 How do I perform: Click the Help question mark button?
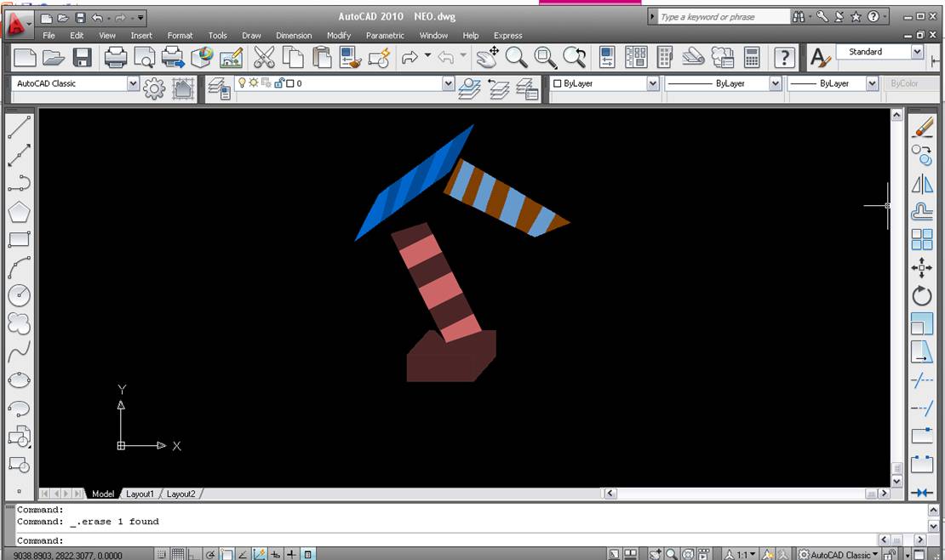[784, 58]
